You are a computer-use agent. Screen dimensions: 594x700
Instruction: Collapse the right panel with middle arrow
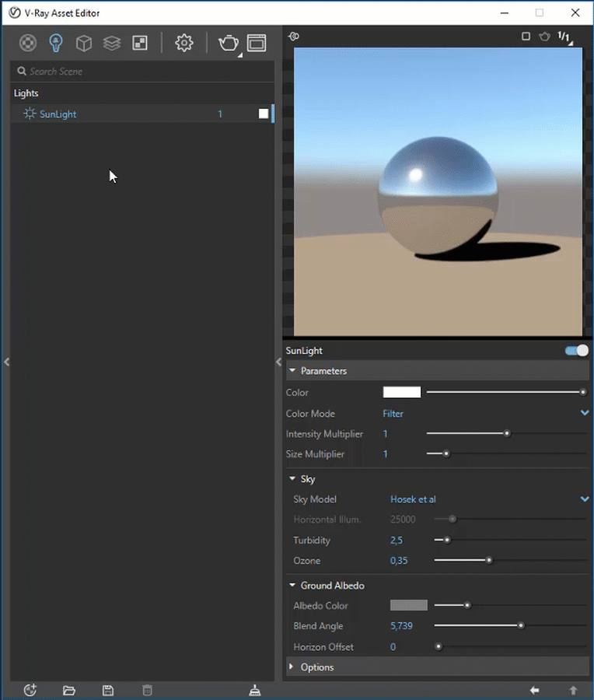point(278,362)
